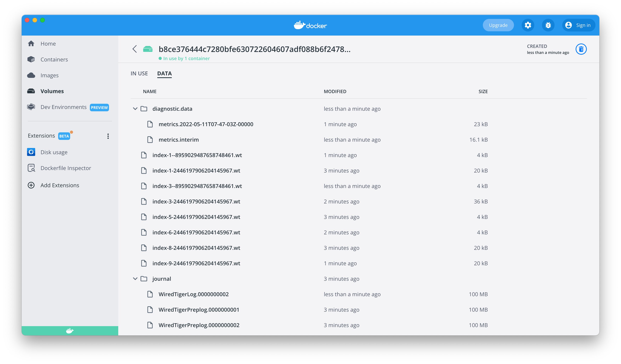The width and height of the screenshot is (621, 364).
Task: Click the journal folder name
Action: coord(162,279)
